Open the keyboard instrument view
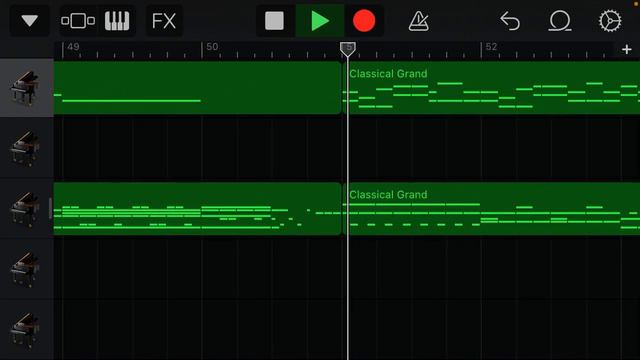The image size is (640, 360). [x=117, y=20]
